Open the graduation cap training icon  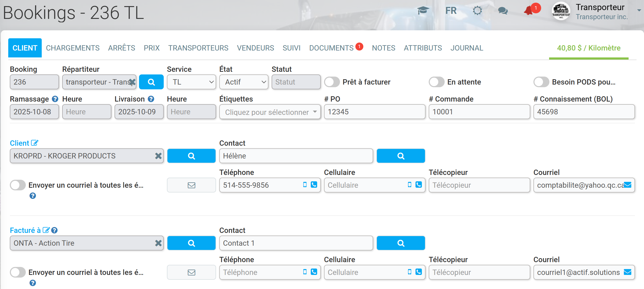(x=423, y=11)
